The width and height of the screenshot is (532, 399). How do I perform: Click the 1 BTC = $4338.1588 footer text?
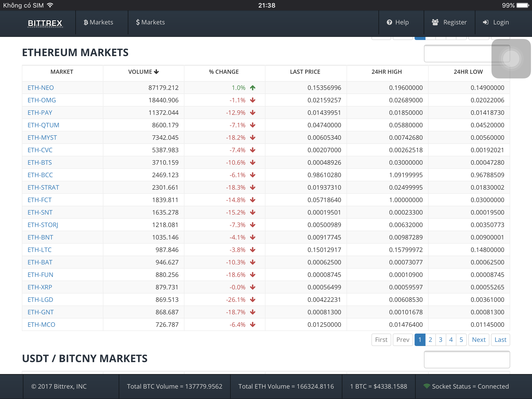pyautogui.click(x=379, y=387)
